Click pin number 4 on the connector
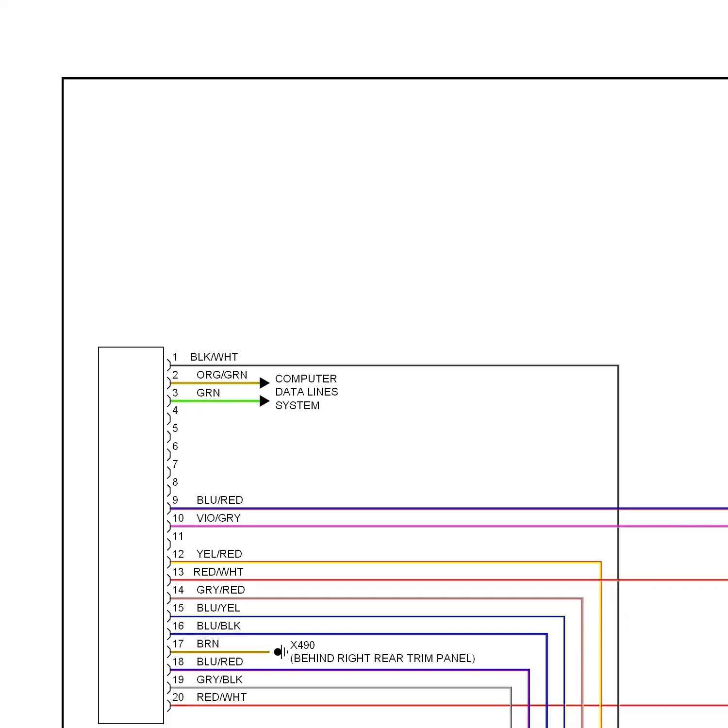 (175, 411)
